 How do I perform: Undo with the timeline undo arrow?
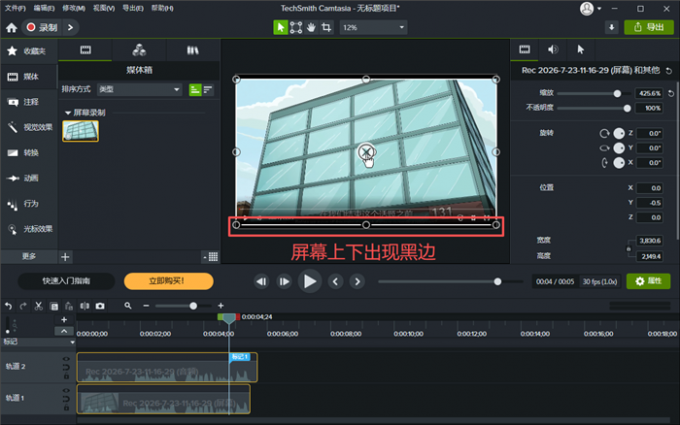(x=8, y=306)
